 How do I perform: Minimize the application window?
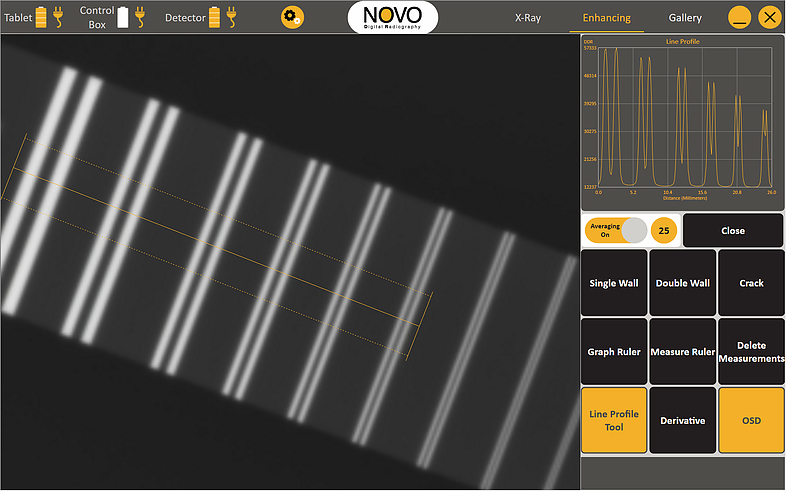(739, 18)
